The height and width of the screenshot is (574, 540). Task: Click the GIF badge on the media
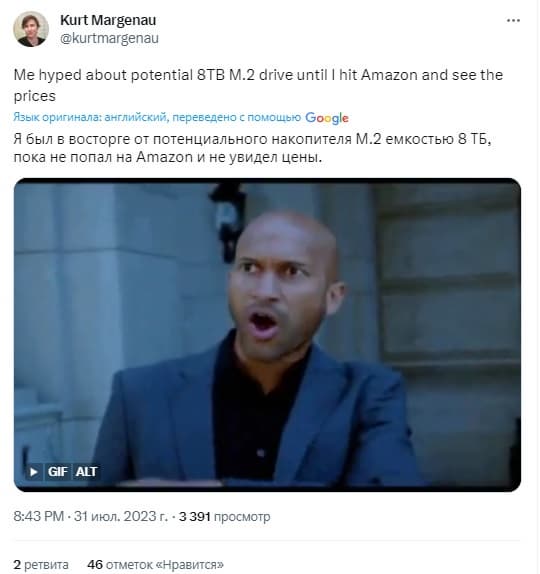pyautogui.click(x=57, y=472)
